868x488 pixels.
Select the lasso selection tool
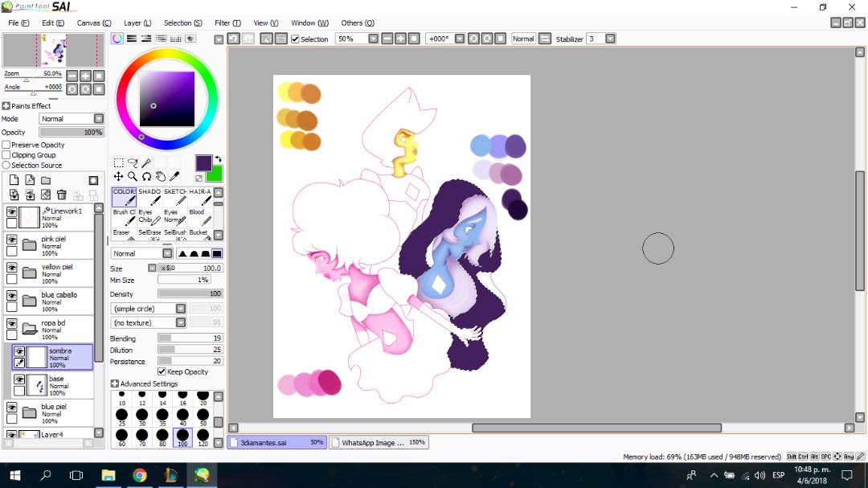pos(133,162)
